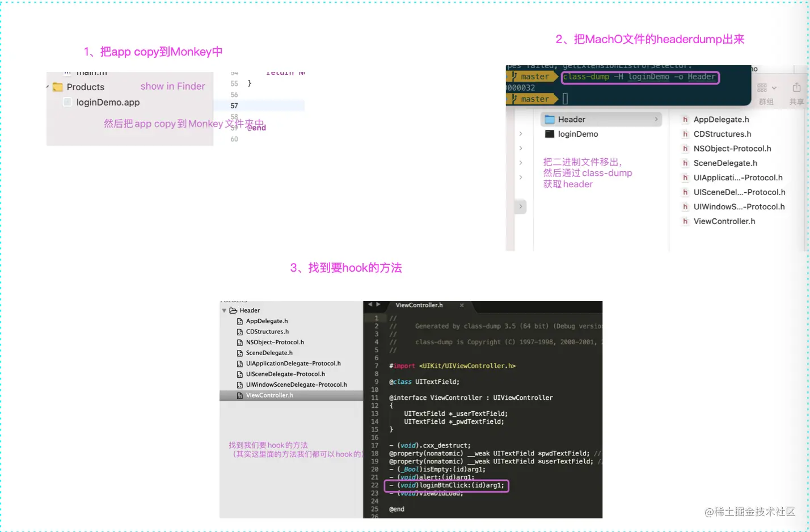Click line number 55 in Xcode gutter
The height and width of the screenshot is (532, 810).
click(234, 83)
